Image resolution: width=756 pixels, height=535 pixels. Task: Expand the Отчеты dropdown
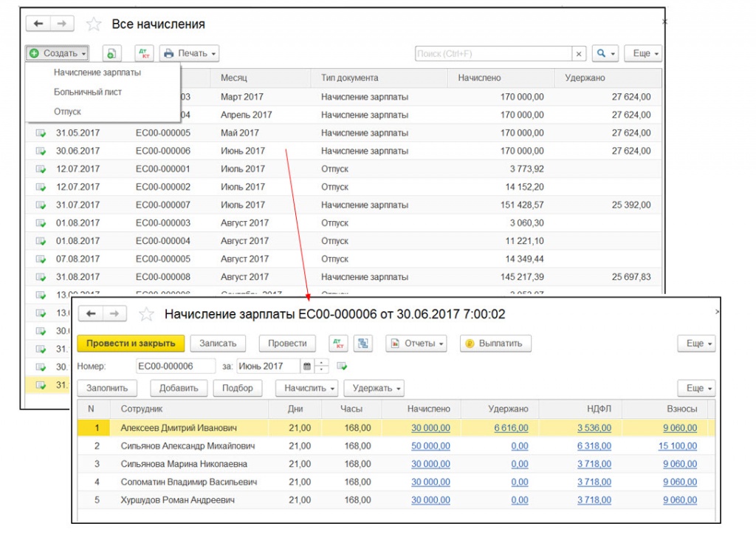pos(416,344)
